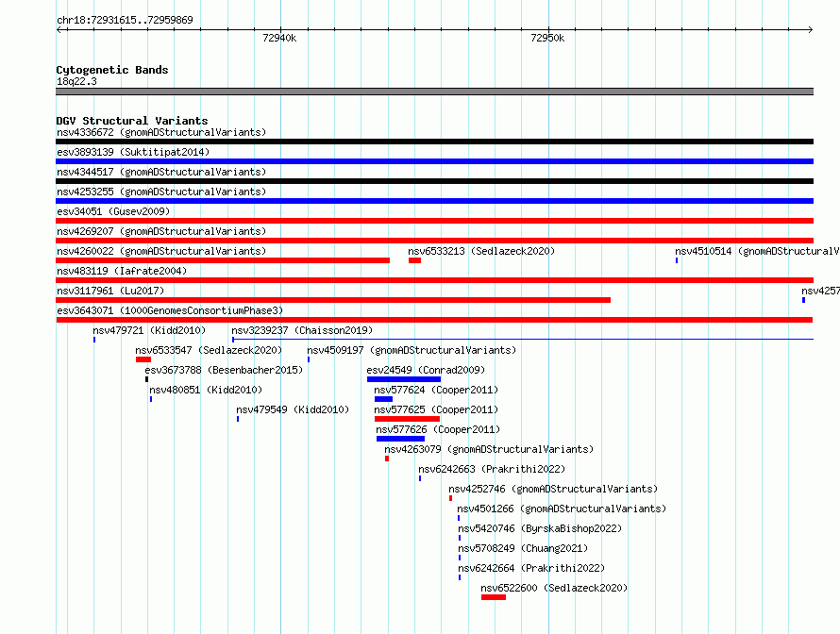The width and height of the screenshot is (840, 634).
Task: Click nsv4252746 gnomAD variant label
Action: (553, 489)
